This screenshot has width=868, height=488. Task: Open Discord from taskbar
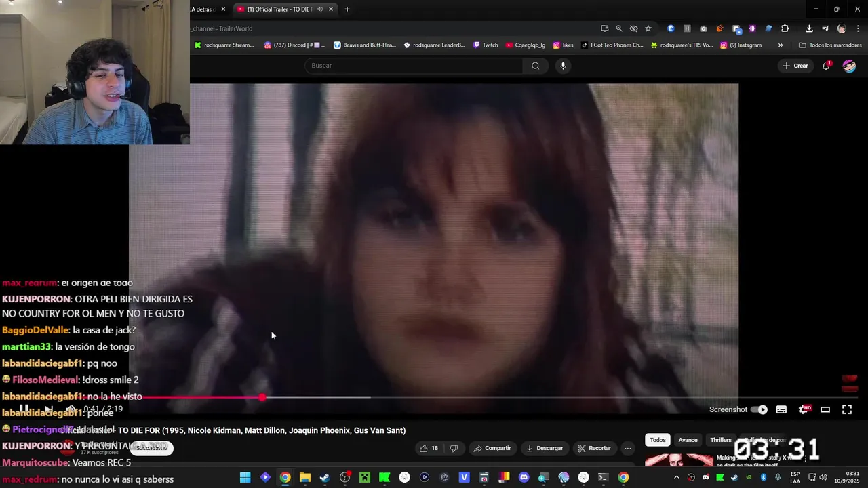click(524, 477)
